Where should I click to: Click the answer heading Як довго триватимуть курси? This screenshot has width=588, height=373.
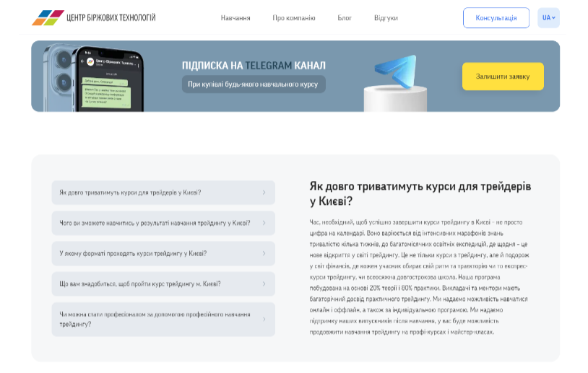point(420,193)
